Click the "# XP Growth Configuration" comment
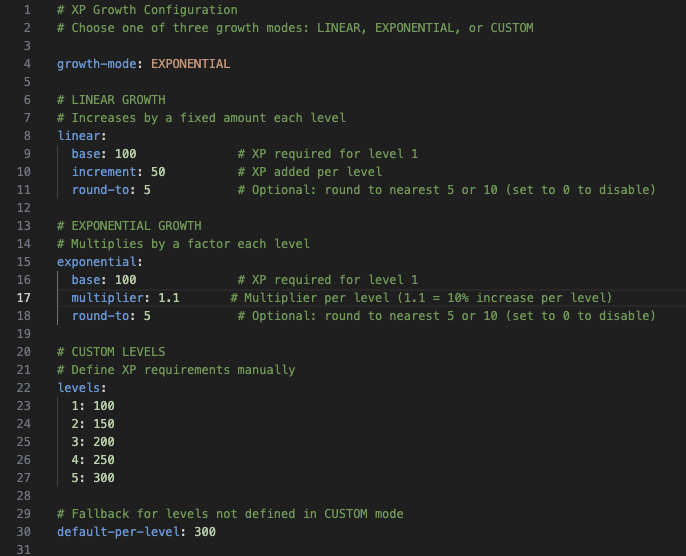 (147, 10)
